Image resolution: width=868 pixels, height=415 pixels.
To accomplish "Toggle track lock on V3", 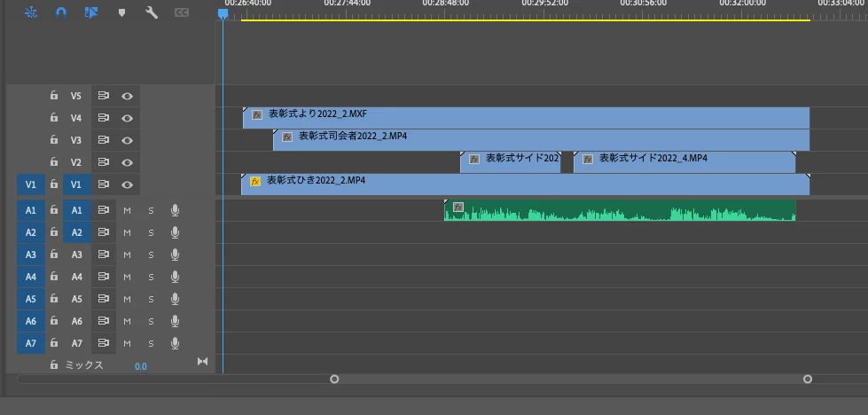I will [x=54, y=140].
